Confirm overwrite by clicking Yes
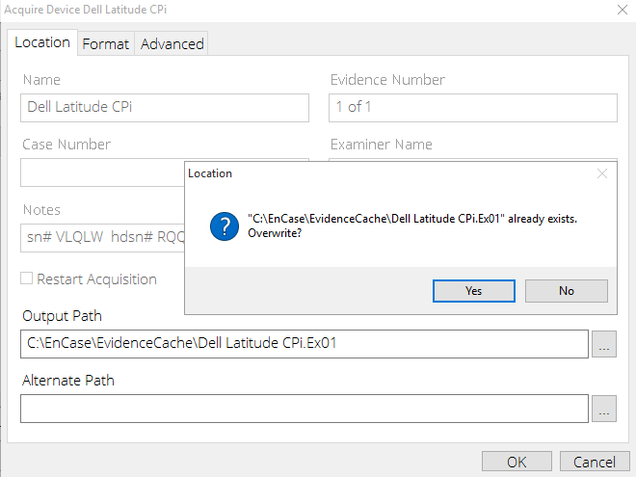 point(474,290)
